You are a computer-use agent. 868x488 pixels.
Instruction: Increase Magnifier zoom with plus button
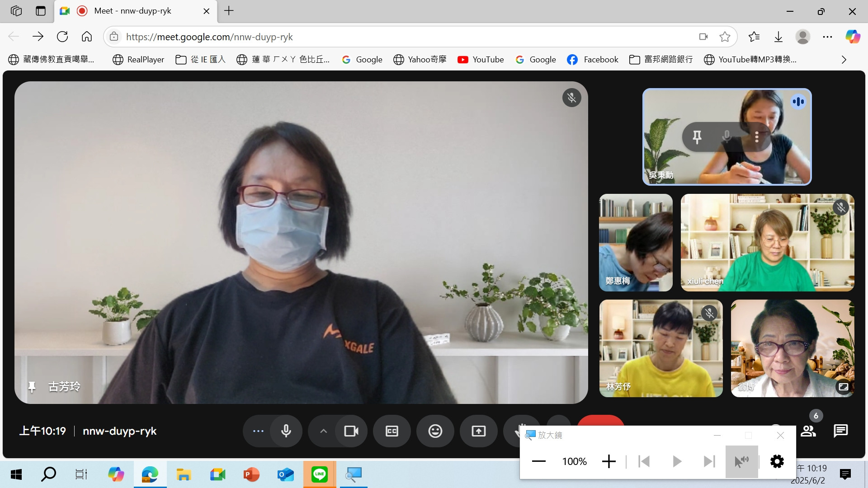609,461
